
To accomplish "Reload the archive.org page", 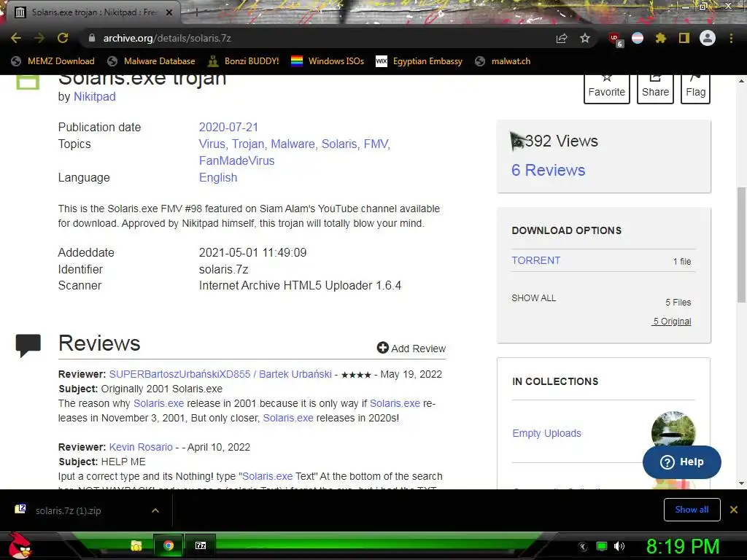I will [x=63, y=38].
